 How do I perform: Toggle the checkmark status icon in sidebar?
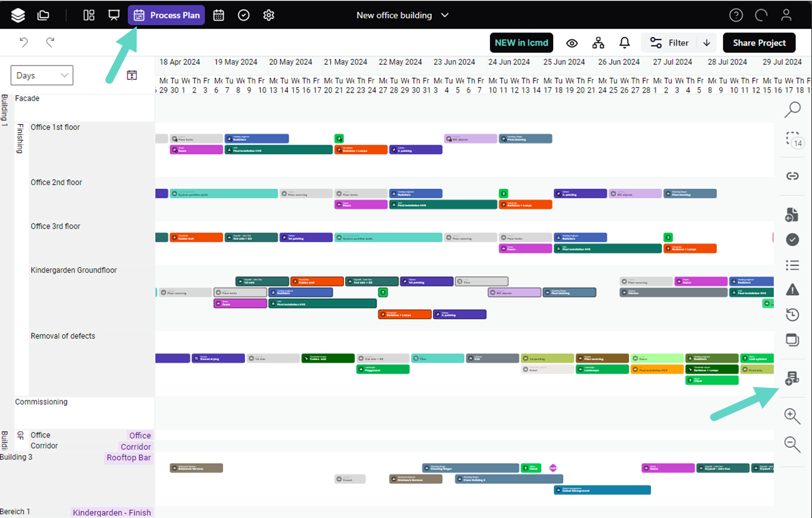[x=792, y=239]
